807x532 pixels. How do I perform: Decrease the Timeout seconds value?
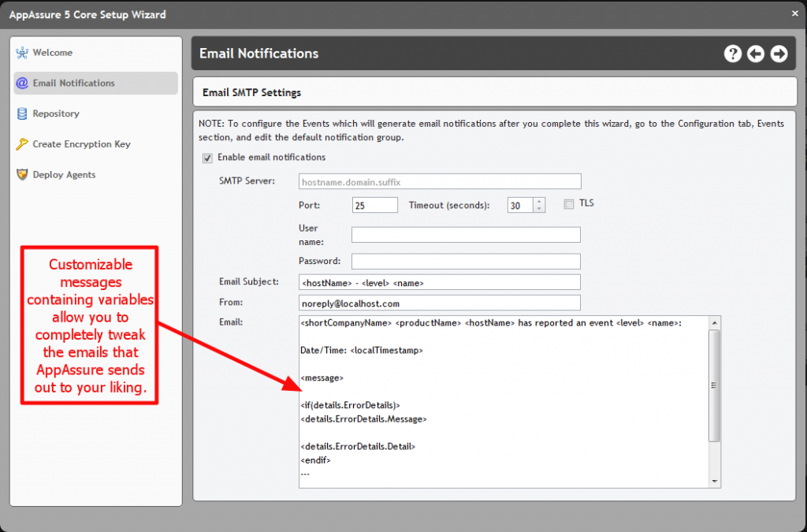(x=539, y=208)
